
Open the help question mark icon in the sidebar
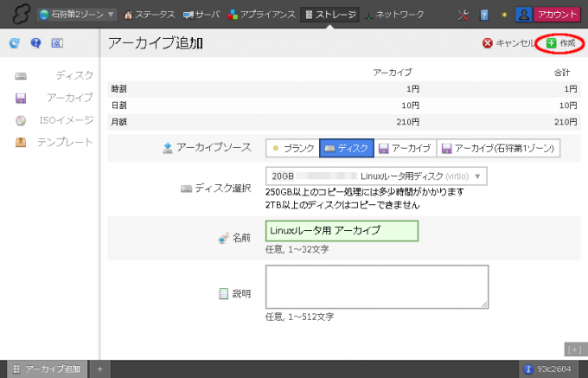tap(35, 42)
